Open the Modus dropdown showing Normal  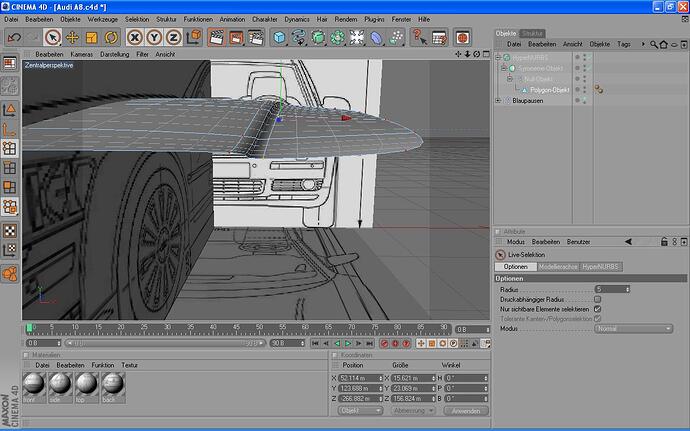point(634,329)
